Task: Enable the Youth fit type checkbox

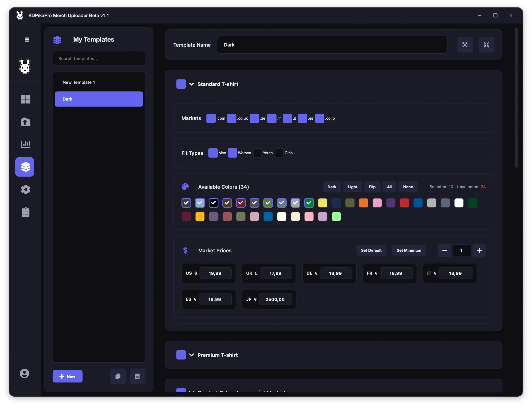Action: click(257, 153)
